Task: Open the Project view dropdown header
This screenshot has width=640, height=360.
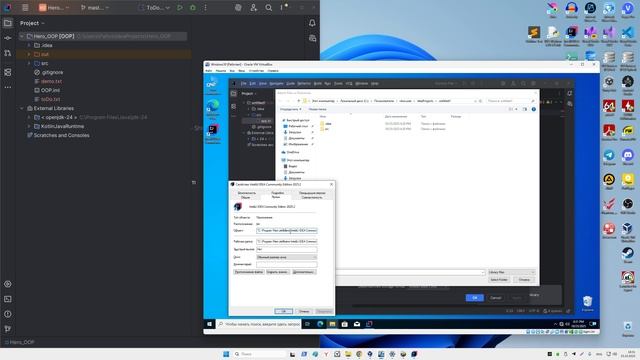Action: [32, 23]
